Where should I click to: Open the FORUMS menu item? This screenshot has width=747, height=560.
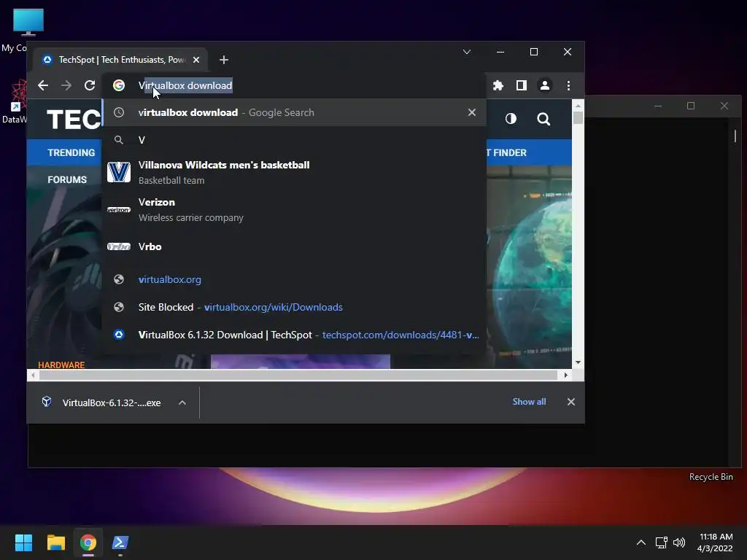click(67, 180)
